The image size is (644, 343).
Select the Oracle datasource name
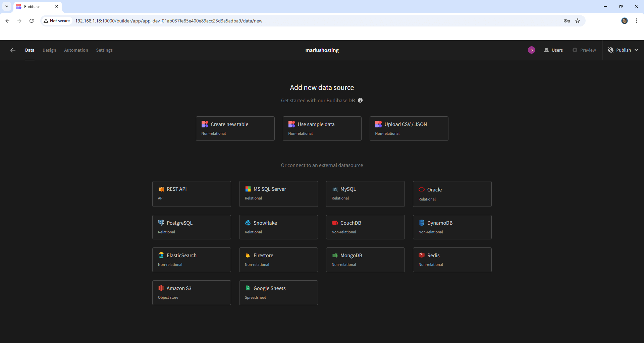click(x=434, y=190)
